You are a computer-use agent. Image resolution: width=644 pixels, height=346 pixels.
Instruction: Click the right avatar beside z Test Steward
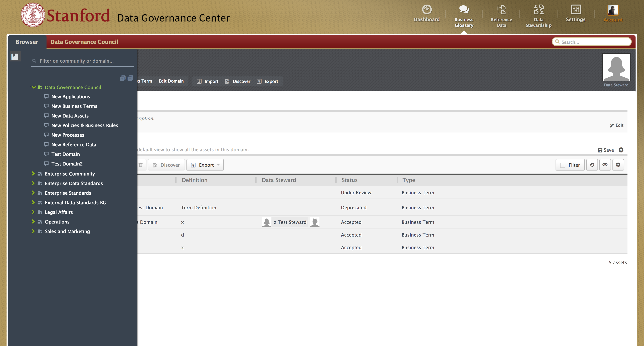point(315,222)
